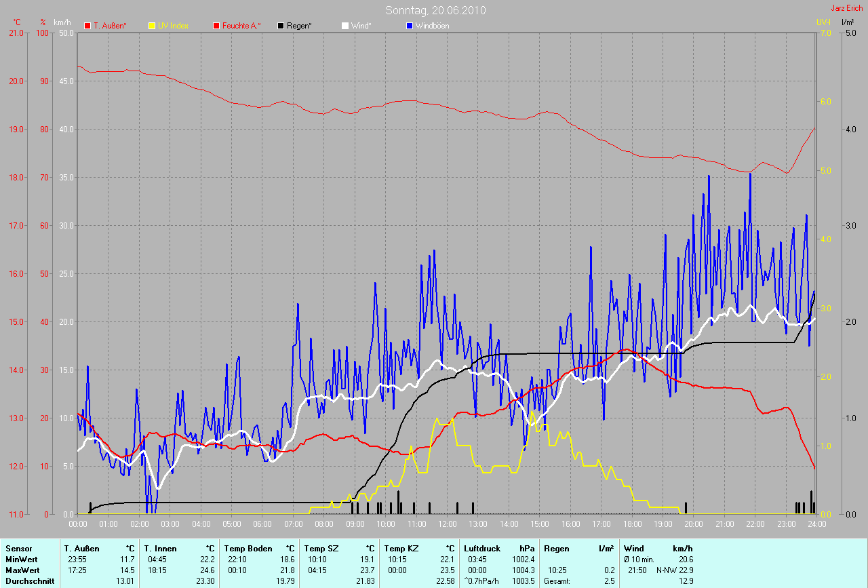The width and height of the screenshot is (868, 588).
Task: Click the 'Temp SZ' column header
Action: pos(320,548)
